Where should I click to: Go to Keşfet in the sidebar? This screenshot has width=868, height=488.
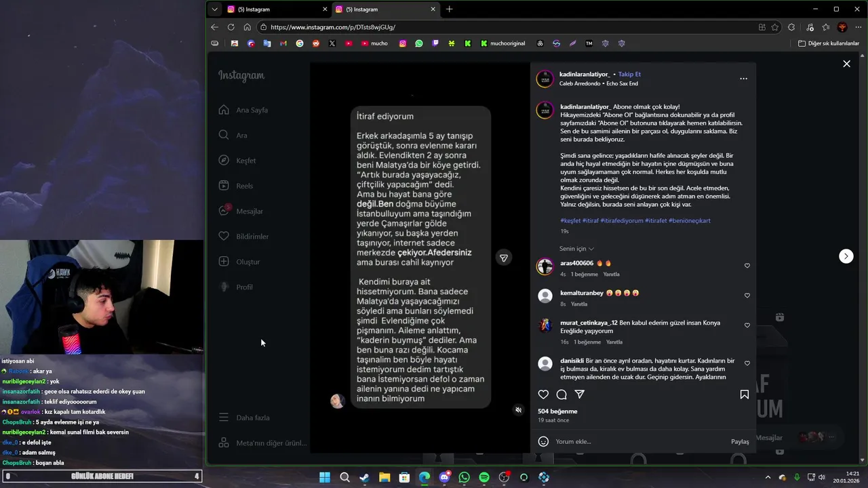237,161
